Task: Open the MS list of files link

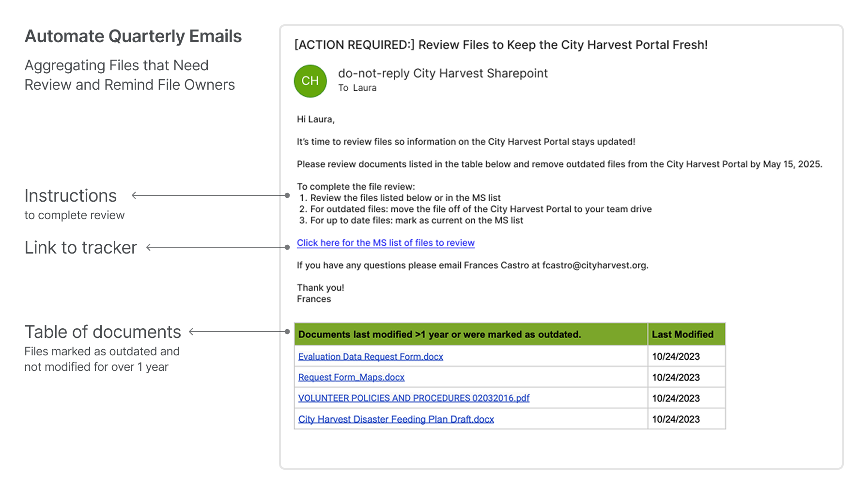Action: coord(386,243)
